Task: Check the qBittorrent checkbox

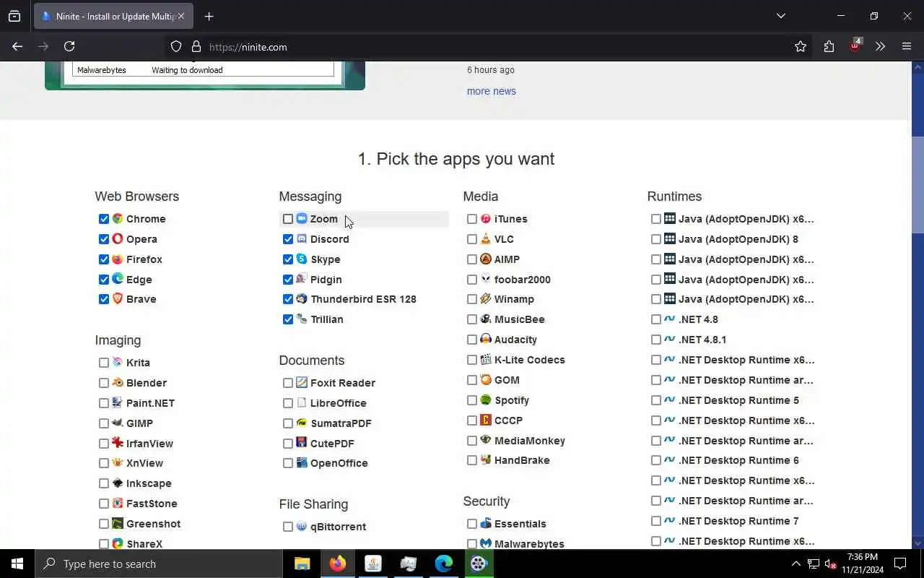Action: click(288, 527)
